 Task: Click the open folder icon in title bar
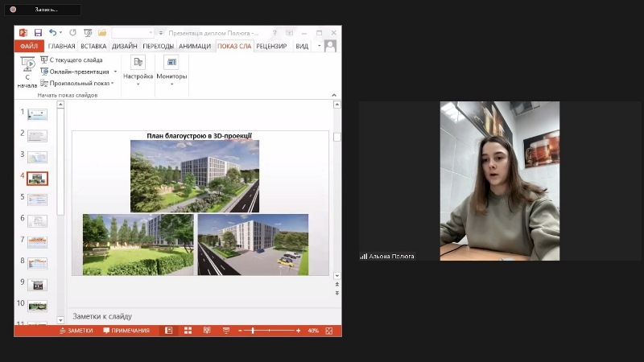point(102,33)
